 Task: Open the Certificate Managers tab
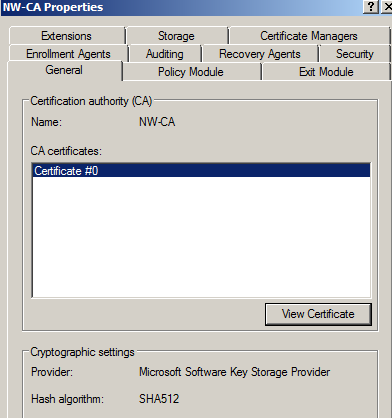point(309,36)
